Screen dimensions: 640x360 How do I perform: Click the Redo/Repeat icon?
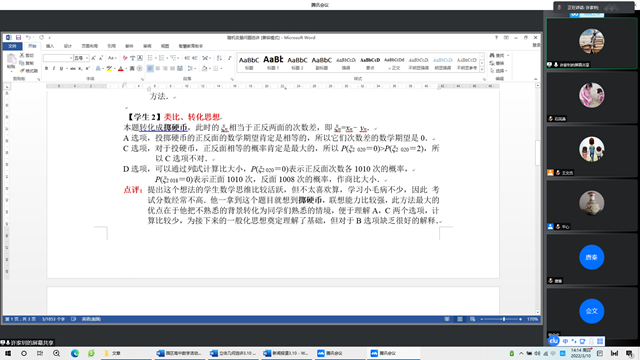pos(41,38)
